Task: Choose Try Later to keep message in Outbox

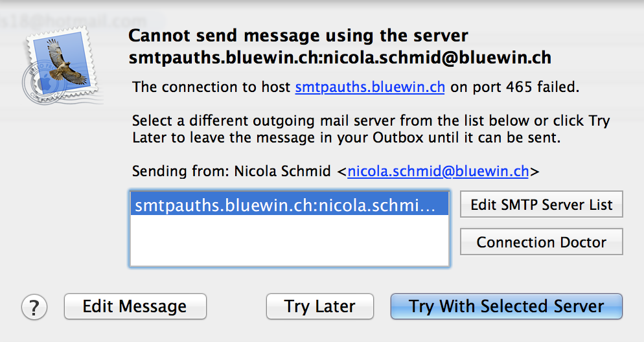Action: 319,306
